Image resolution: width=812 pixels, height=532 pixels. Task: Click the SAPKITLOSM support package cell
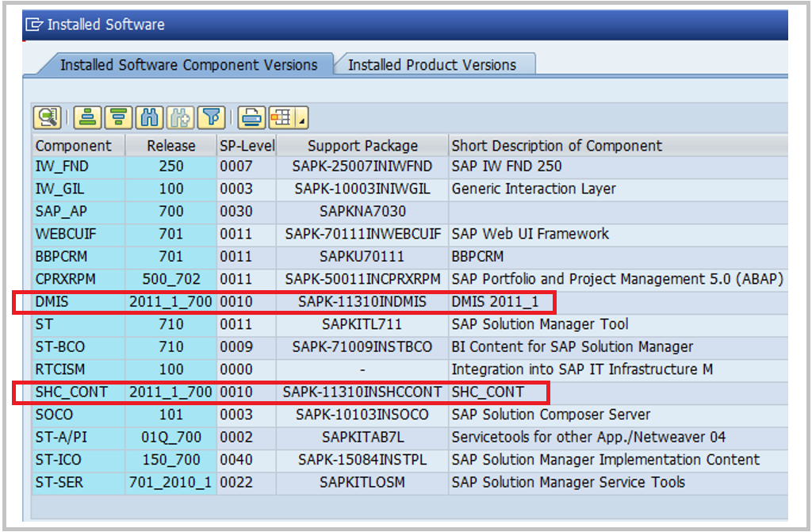click(362, 482)
